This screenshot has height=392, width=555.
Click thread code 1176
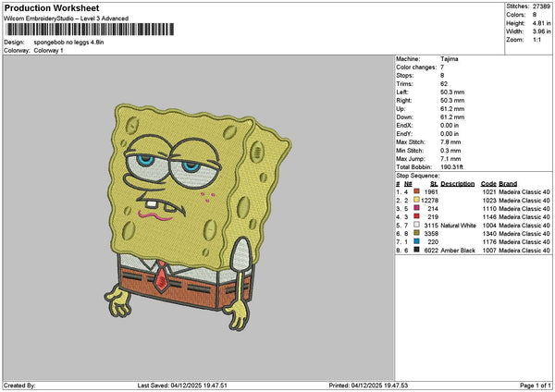(x=489, y=242)
